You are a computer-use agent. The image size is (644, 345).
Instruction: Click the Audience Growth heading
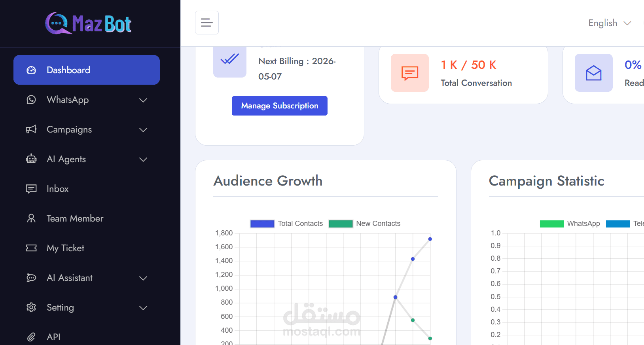(268, 181)
